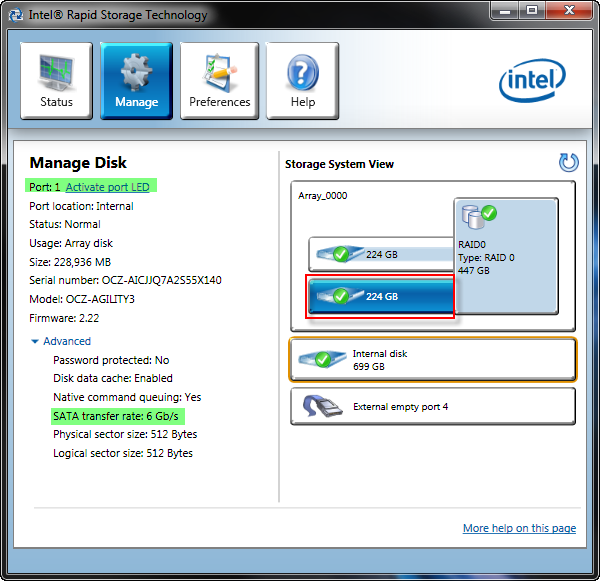Click the refresh Storage System View icon

[569, 163]
